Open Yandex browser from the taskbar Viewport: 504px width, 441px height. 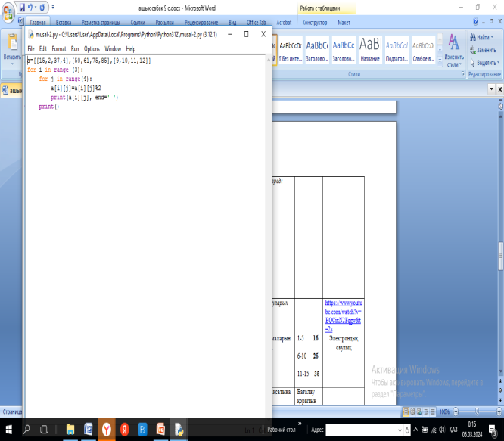pyautogui.click(x=107, y=429)
